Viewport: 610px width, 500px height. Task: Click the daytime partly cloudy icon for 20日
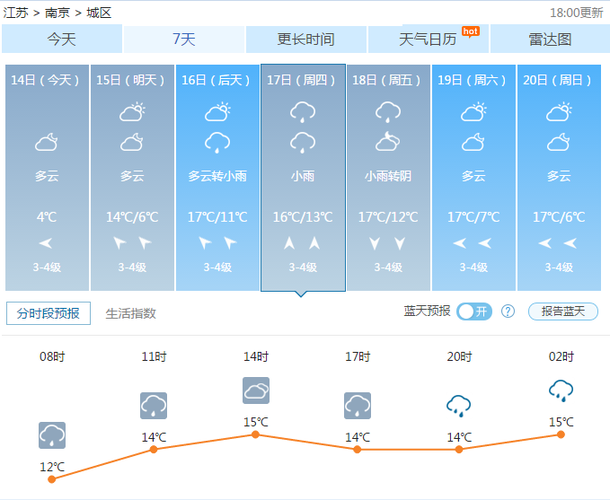pyautogui.click(x=559, y=112)
